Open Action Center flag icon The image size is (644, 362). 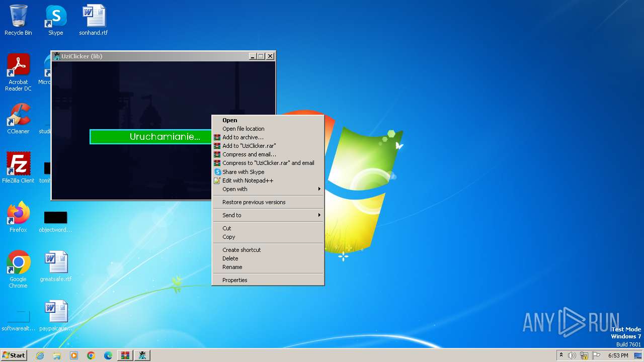pos(596,355)
